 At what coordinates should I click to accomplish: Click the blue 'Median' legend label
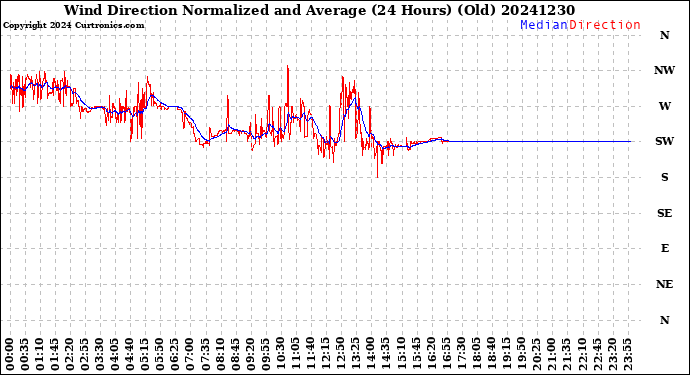[544, 25]
